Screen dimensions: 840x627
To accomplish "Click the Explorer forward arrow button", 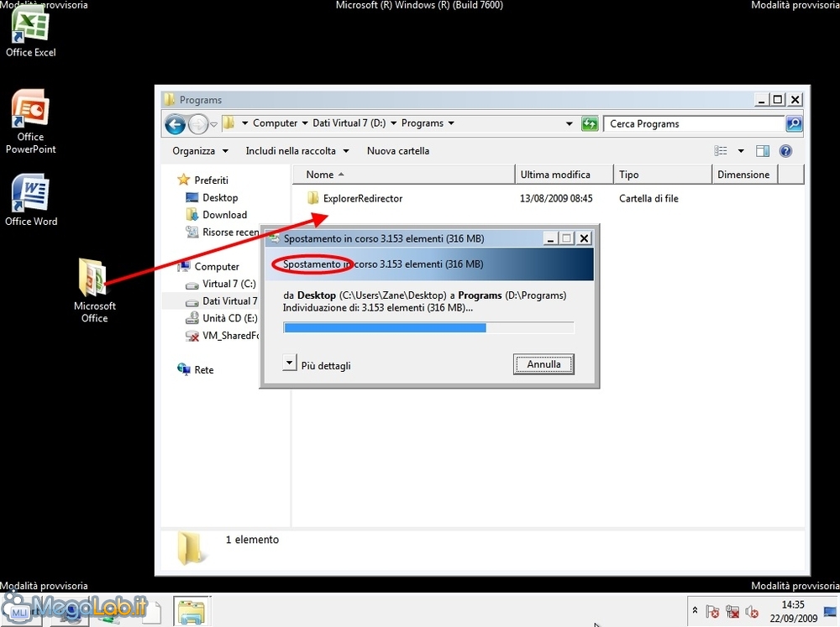I will pos(198,124).
